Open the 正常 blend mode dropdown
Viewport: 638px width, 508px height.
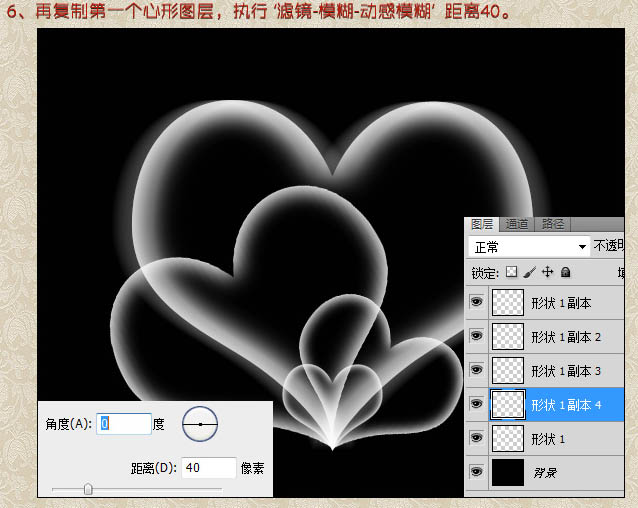pyautogui.click(x=529, y=246)
